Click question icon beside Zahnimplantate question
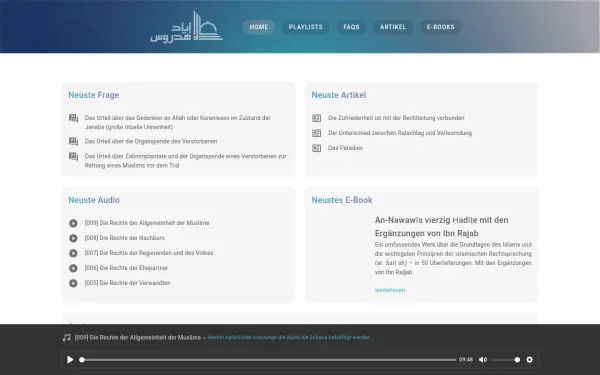 click(73, 157)
